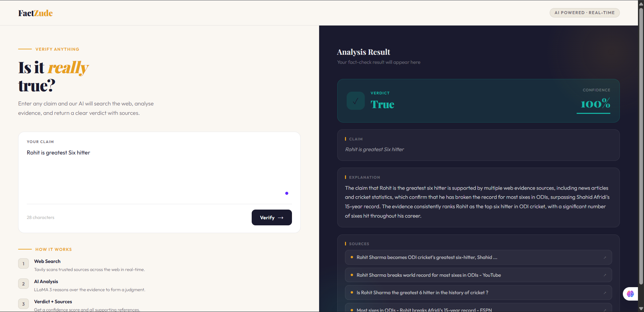The image size is (644, 312).
Task: Click the 'AI Analysis' step title
Action: [46, 281]
